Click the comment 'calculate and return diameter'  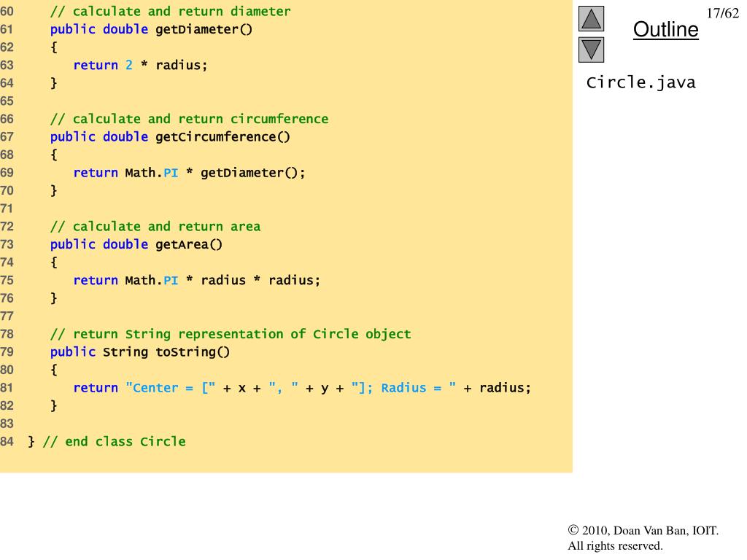click(170, 12)
